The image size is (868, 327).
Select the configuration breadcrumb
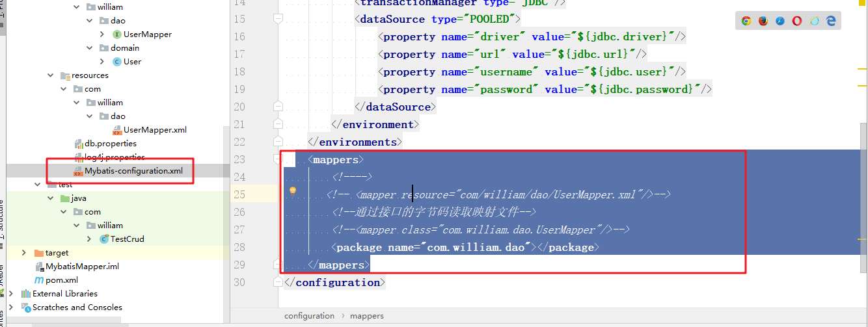pyautogui.click(x=309, y=316)
